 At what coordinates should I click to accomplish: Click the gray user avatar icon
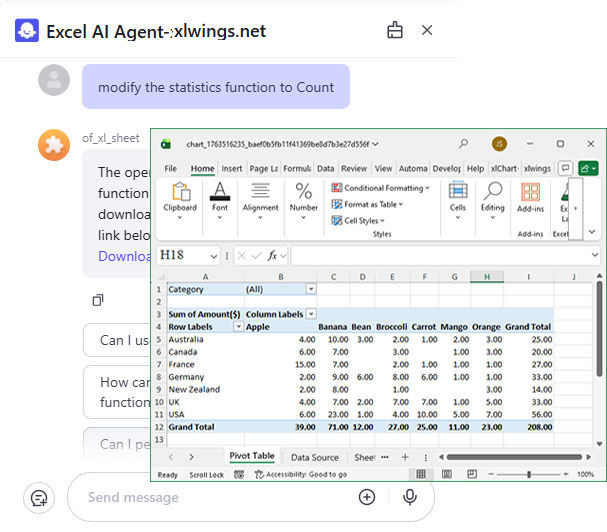coord(54,80)
